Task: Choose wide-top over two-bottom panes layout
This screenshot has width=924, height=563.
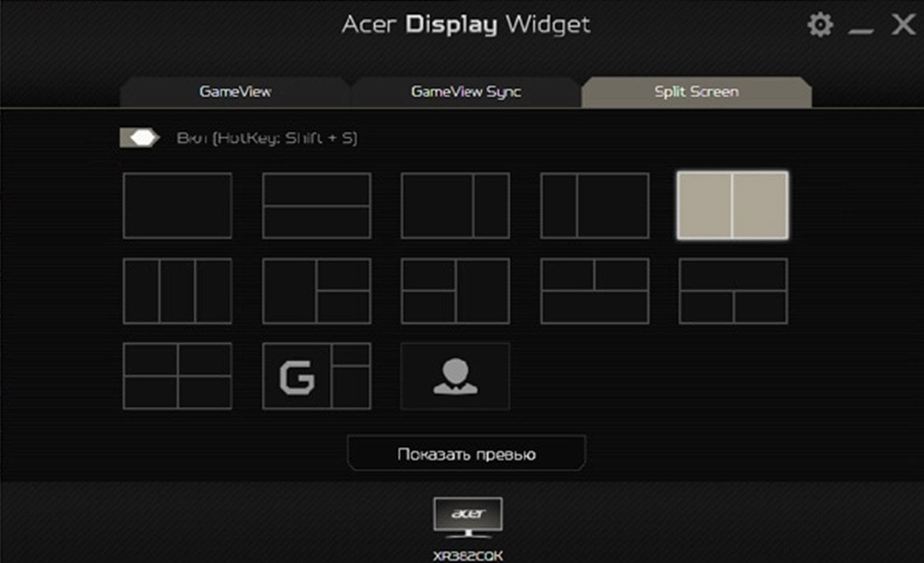Action: click(x=733, y=291)
